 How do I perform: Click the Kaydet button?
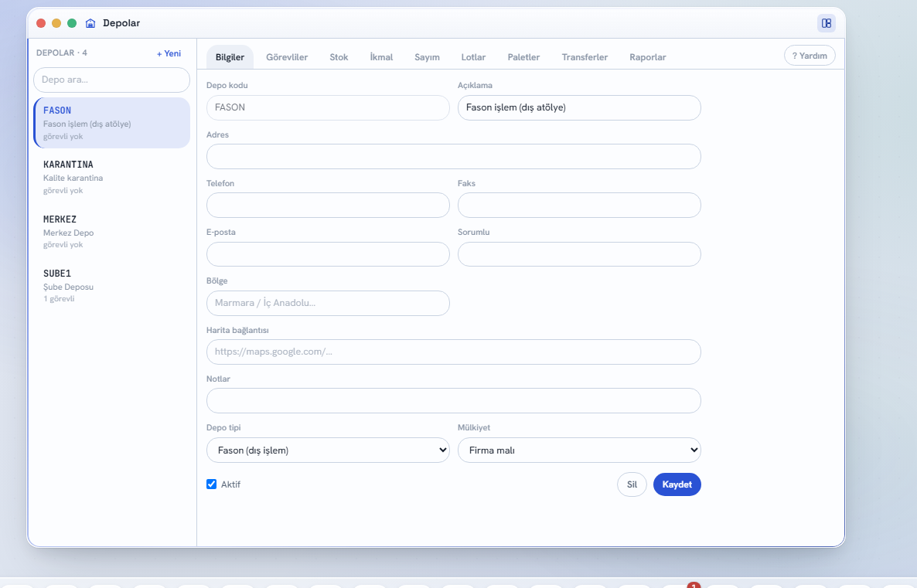click(677, 484)
